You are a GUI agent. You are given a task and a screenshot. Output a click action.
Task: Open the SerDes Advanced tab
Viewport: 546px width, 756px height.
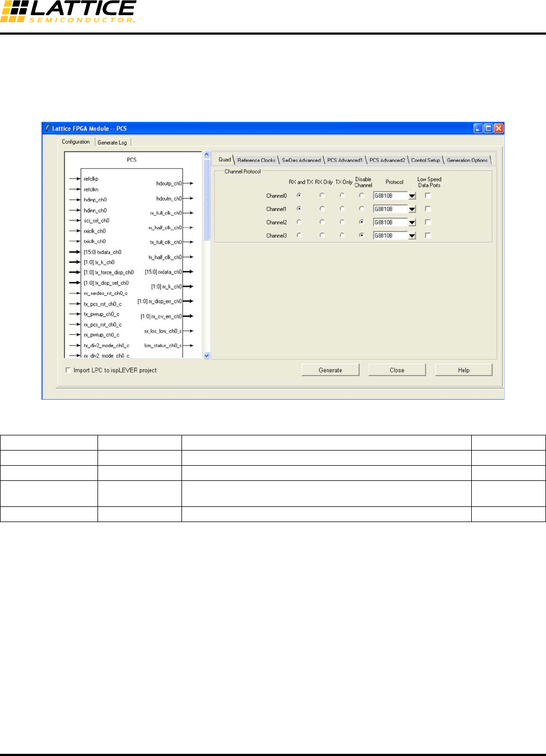coord(301,160)
